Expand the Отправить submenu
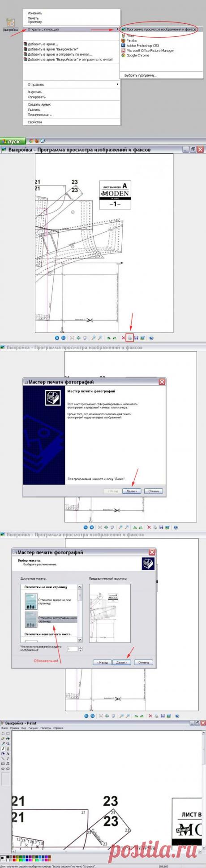Viewport: 206px width, 868px height. point(72,84)
